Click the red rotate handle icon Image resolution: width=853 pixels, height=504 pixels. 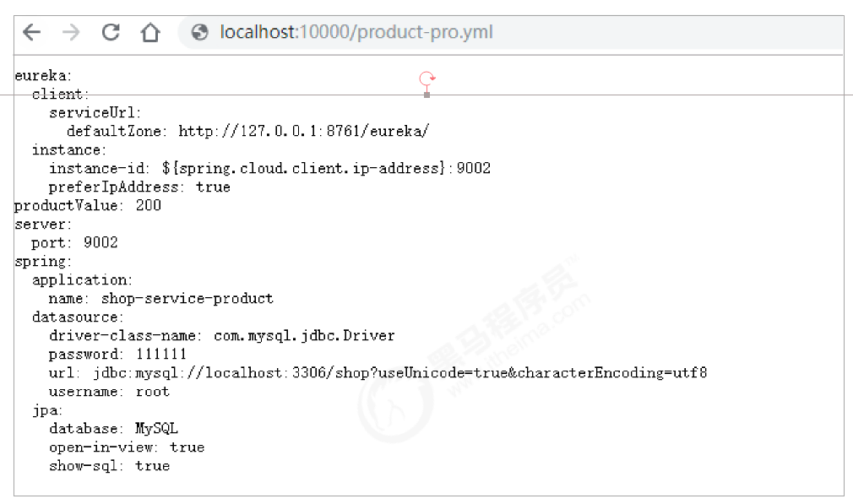point(427,79)
